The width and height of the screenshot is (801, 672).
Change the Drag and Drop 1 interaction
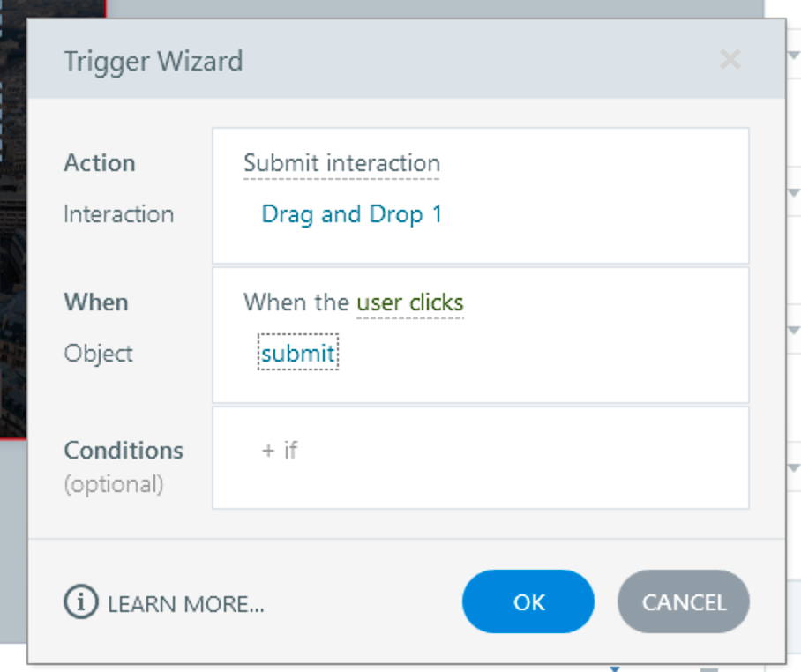pyautogui.click(x=351, y=214)
